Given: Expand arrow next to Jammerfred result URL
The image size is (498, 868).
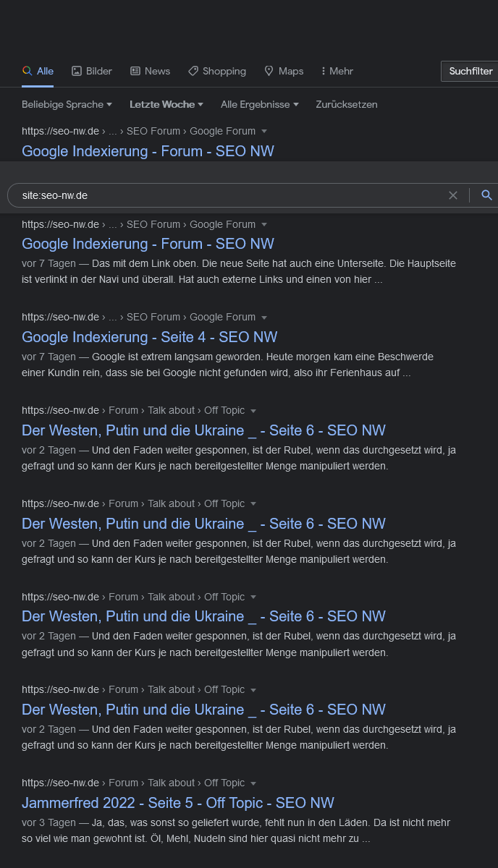Looking at the screenshot, I should [253, 783].
